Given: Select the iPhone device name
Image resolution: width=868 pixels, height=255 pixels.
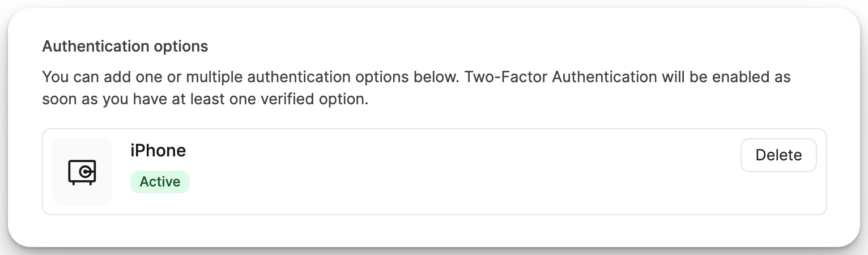Looking at the screenshot, I should pos(158,151).
